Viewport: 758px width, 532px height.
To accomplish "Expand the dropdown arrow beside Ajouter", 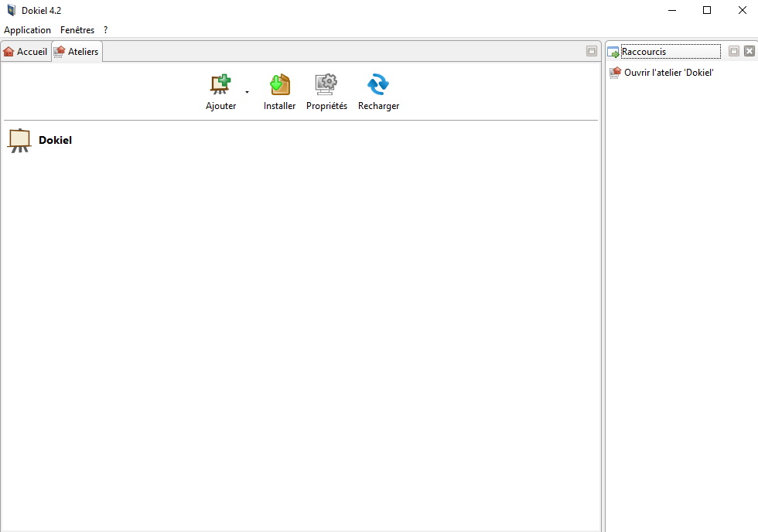I will pyautogui.click(x=247, y=92).
